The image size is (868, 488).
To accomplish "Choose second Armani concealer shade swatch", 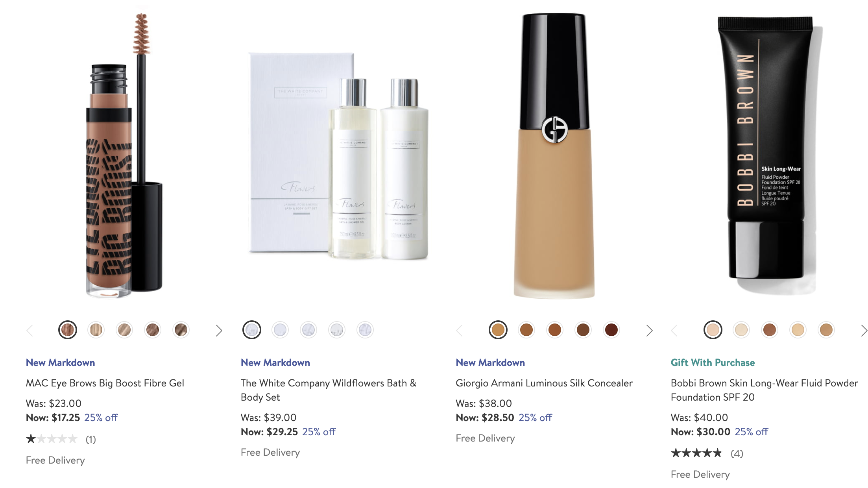I will (x=526, y=330).
